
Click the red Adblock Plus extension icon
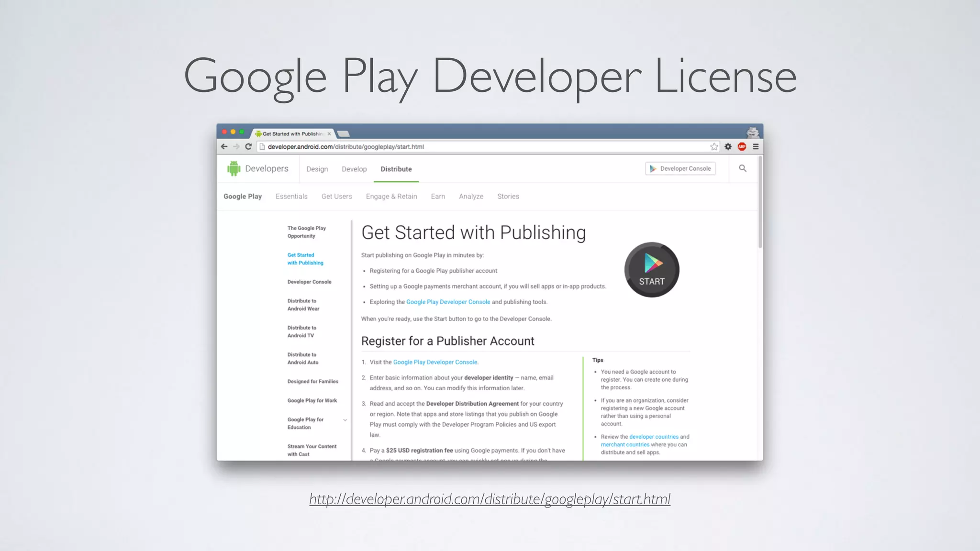pyautogui.click(x=742, y=146)
